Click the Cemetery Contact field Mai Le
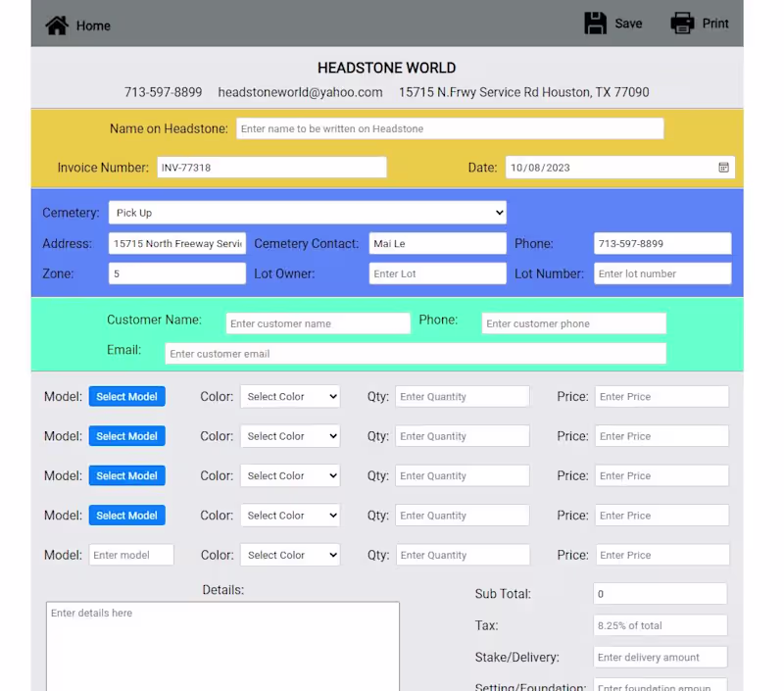The width and height of the screenshot is (784, 691). point(437,243)
